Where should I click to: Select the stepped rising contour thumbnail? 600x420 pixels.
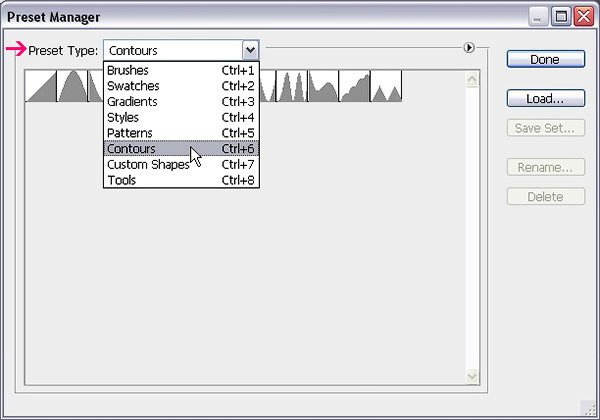coord(355,86)
